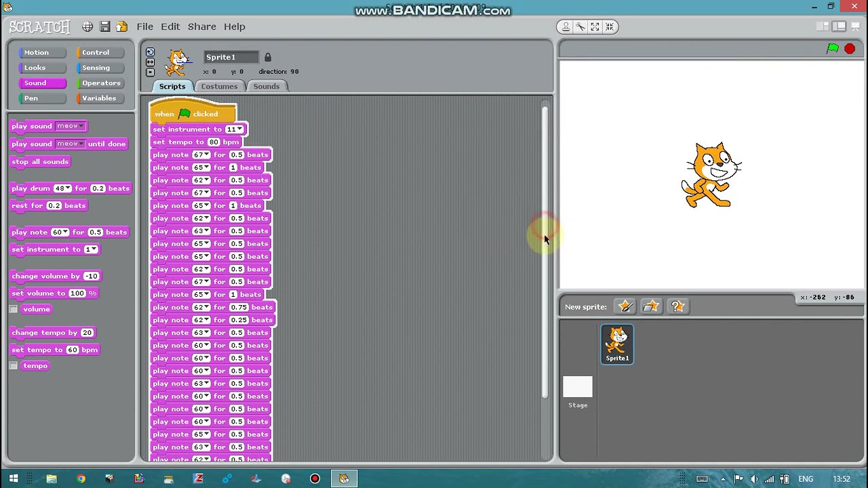Enable the volume reporter checkbox
Viewport: 868px width, 488px height.
14,309
